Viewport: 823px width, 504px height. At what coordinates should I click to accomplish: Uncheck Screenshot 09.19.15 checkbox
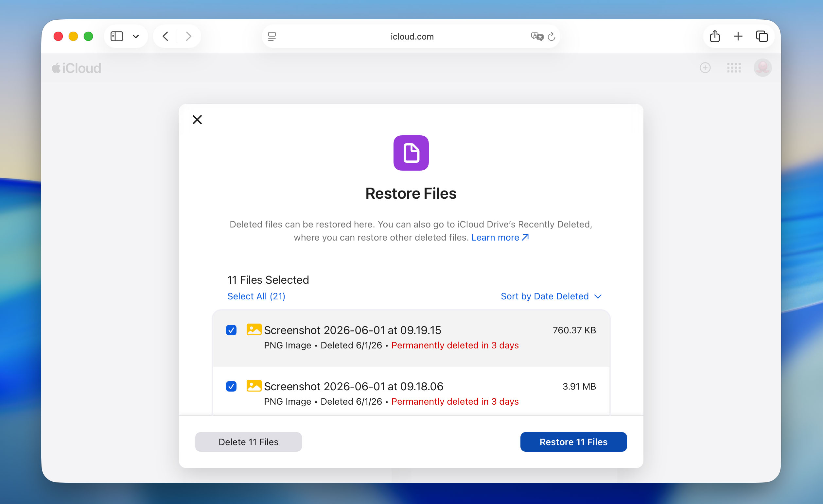tap(231, 330)
